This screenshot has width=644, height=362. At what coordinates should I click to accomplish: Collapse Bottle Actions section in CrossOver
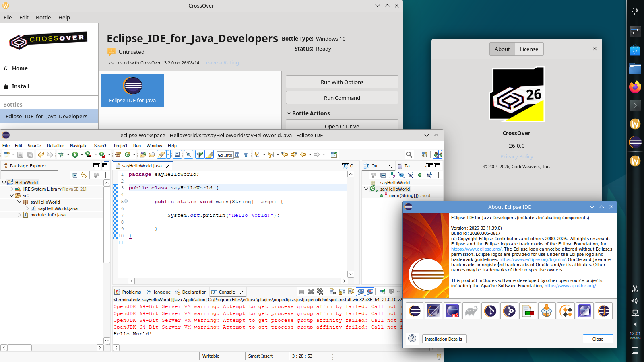(289, 113)
